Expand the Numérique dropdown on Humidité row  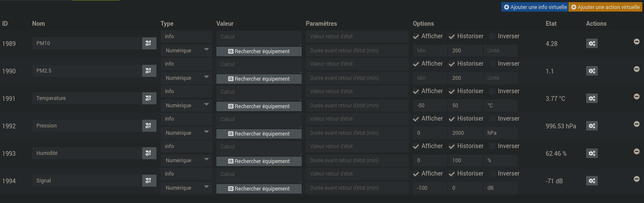(186, 161)
